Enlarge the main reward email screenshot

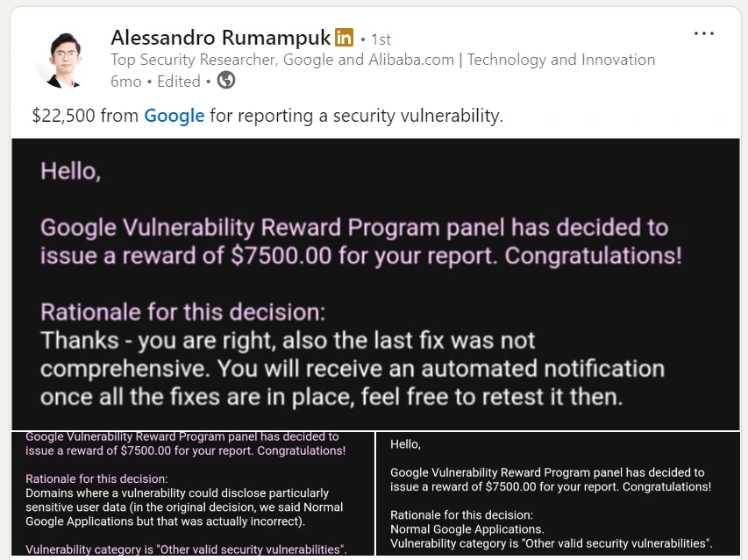(x=374, y=280)
